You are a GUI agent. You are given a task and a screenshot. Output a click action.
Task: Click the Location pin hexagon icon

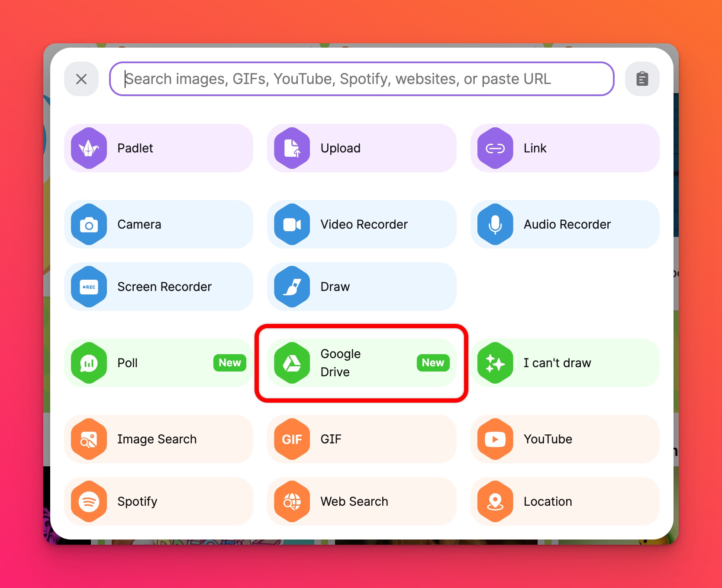tap(495, 501)
